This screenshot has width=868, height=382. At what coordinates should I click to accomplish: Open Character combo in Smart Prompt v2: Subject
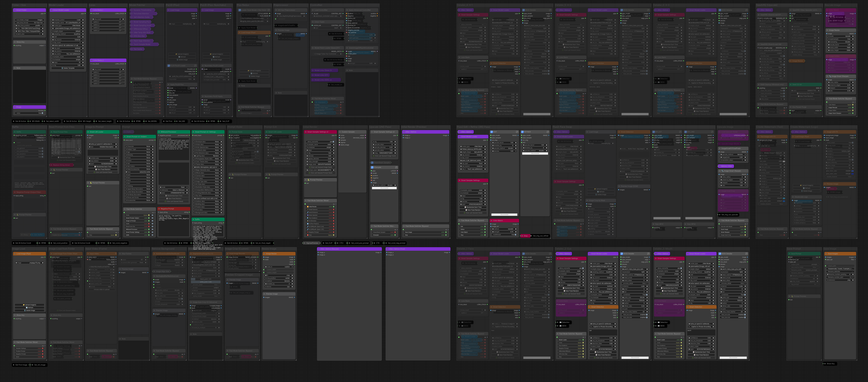[139, 147]
